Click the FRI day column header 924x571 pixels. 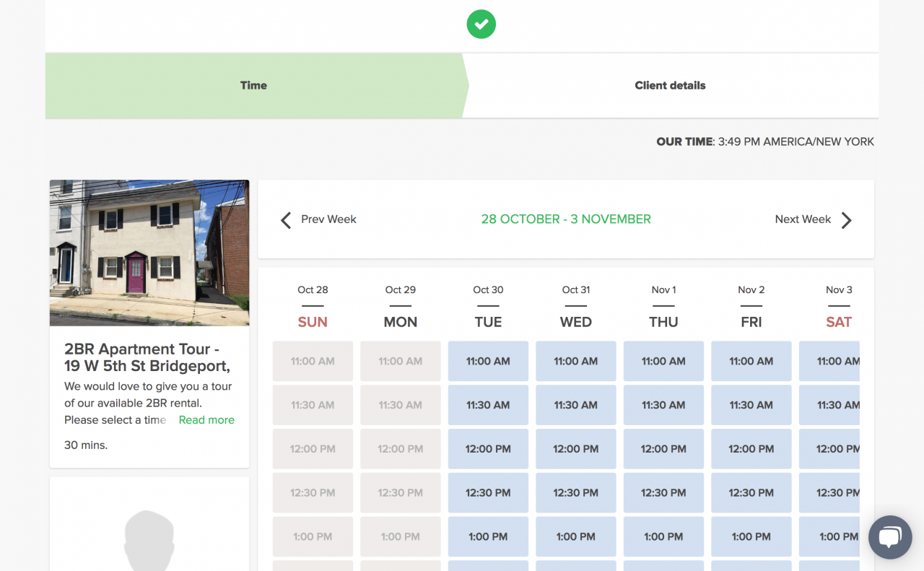(751, 322)
